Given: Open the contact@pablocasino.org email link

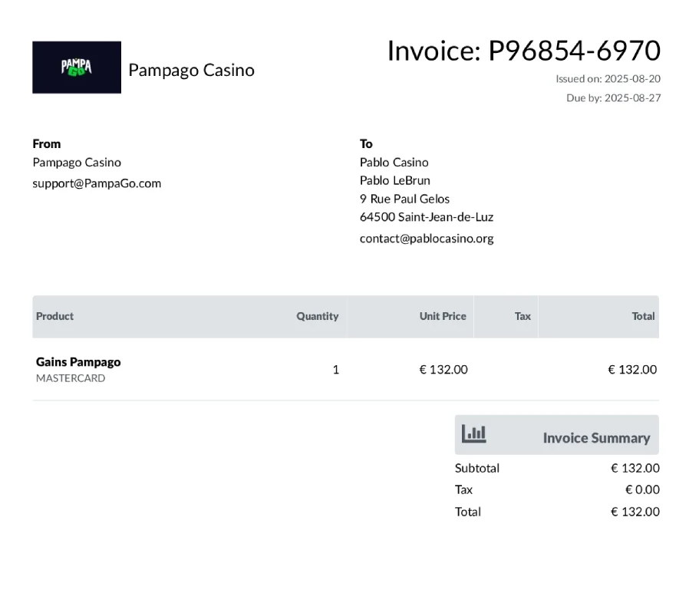Looking at the screenshot, I should click(x=427, y=239).
